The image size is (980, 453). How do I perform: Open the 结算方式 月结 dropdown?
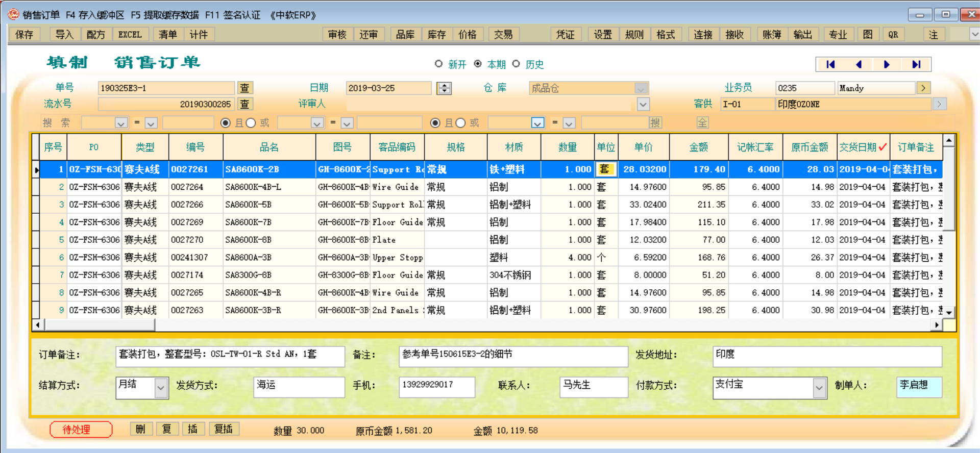coord(161,388)
